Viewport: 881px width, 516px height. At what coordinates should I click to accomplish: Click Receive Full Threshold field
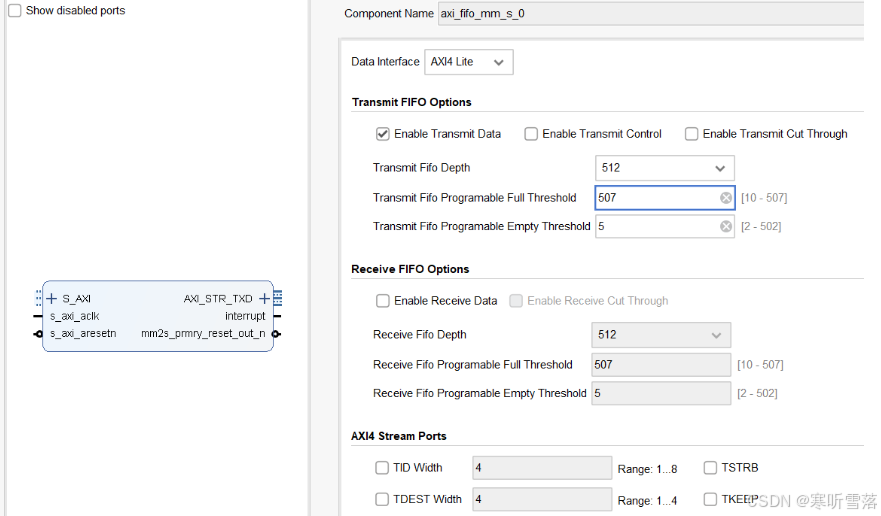point(661,365)
